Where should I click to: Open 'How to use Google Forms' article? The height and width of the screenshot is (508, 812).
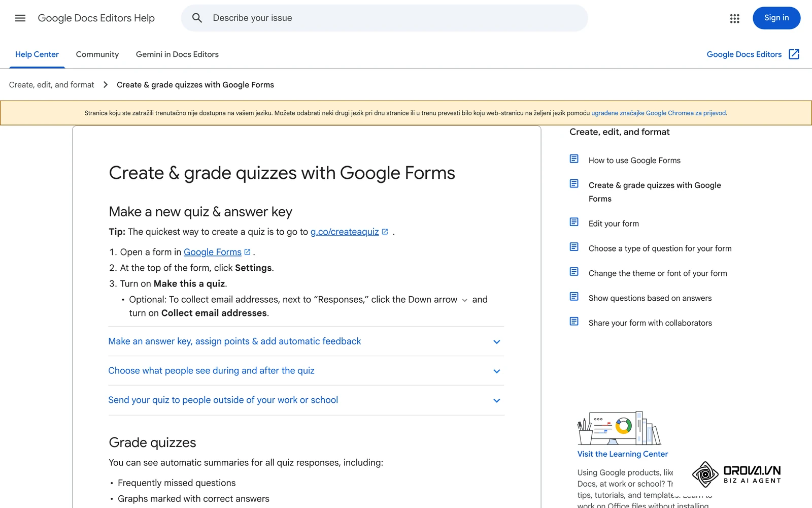coord(634,161)
